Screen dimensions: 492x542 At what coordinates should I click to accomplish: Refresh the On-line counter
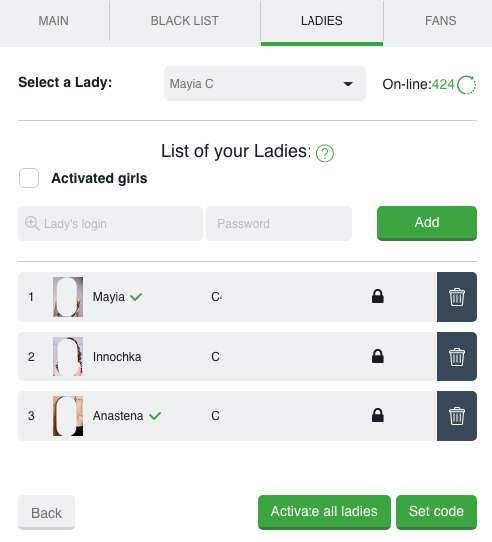coord(466,85)
